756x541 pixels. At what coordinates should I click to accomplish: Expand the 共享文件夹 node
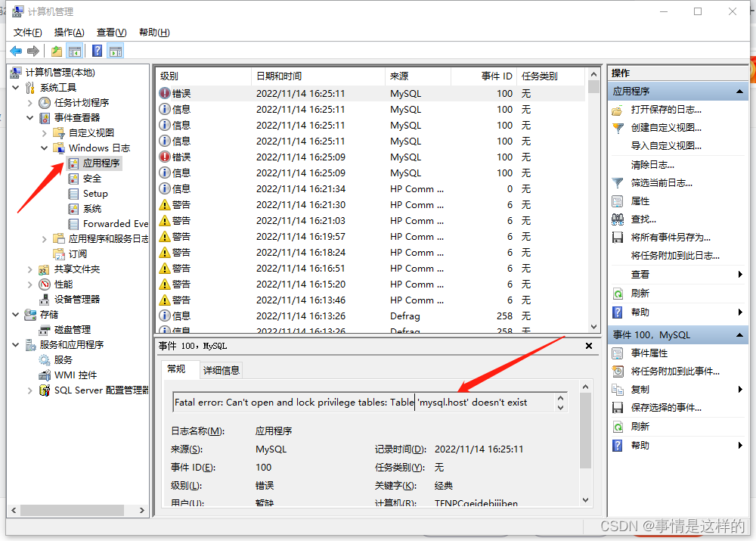pyautogui.click(x=30, y=269)
